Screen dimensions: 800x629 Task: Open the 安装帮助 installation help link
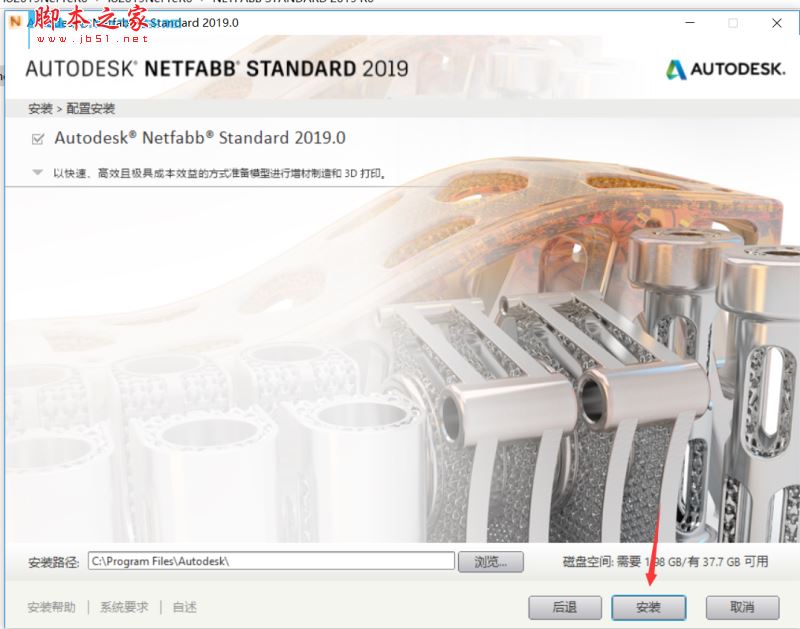click(x=52, y=607)
